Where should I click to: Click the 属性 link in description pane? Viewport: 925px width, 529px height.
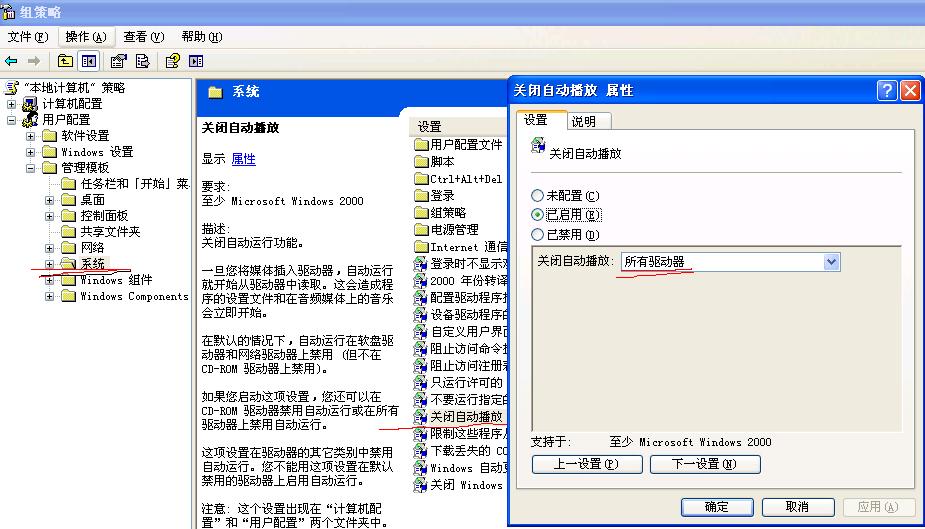pos(243,159)
